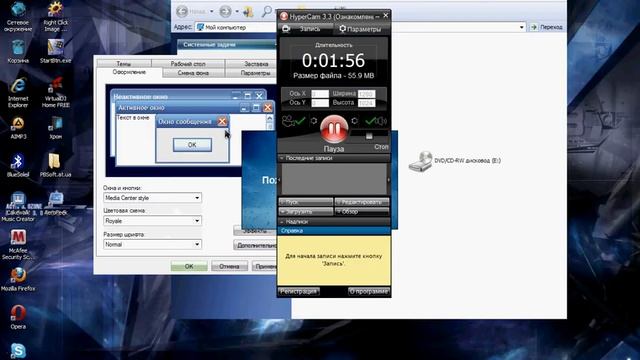Screen dimensions: 640x360
Task: Switch to HyperCam Запись tab
Action: tap(305, 29)
